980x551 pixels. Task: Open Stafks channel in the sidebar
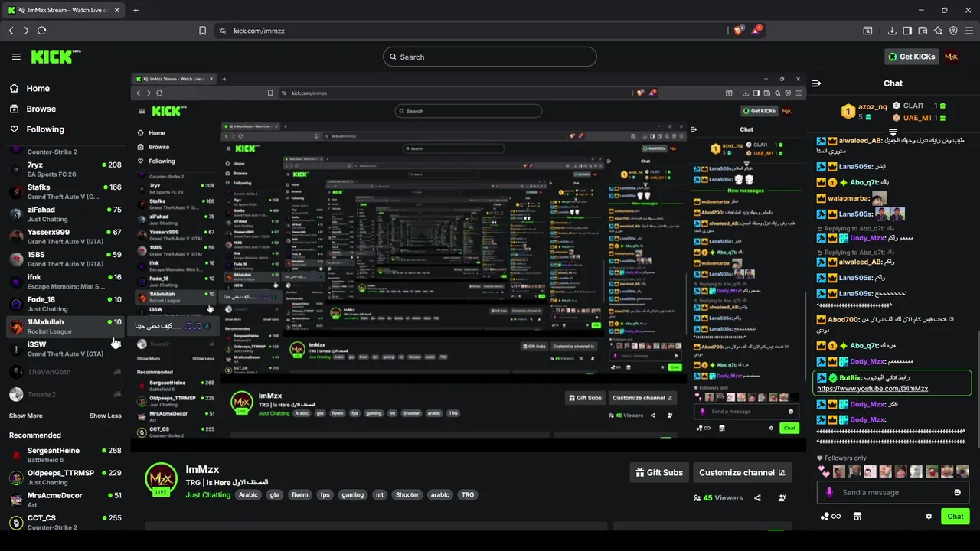coord(65,191)
